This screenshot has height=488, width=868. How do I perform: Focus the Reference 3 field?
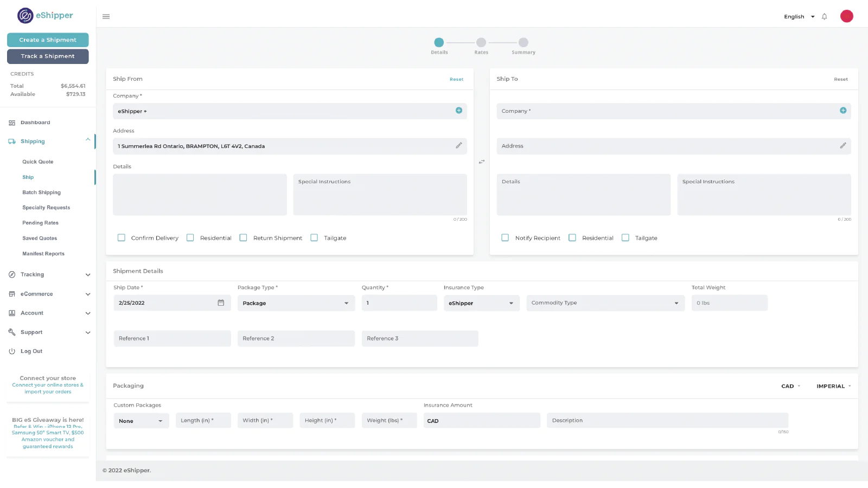(x=420, y=338)
